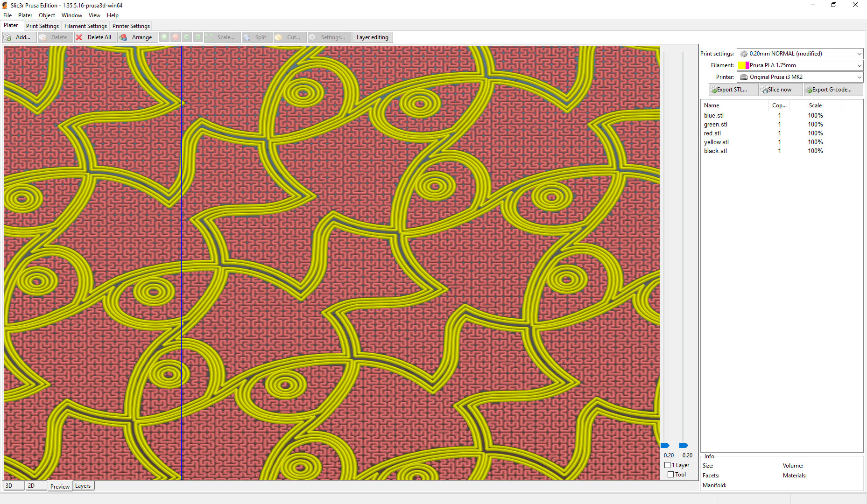Enable the Tool checkbox
867x504 pixels.
click(670, 474)
